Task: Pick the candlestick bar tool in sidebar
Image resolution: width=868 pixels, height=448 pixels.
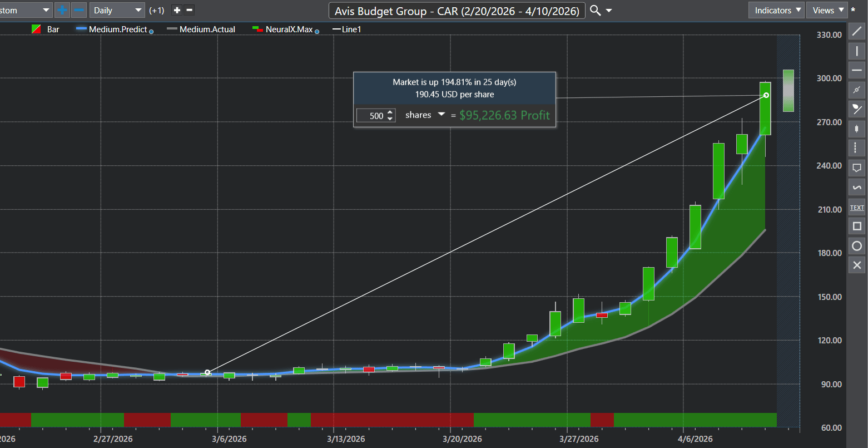Action: 857,129
